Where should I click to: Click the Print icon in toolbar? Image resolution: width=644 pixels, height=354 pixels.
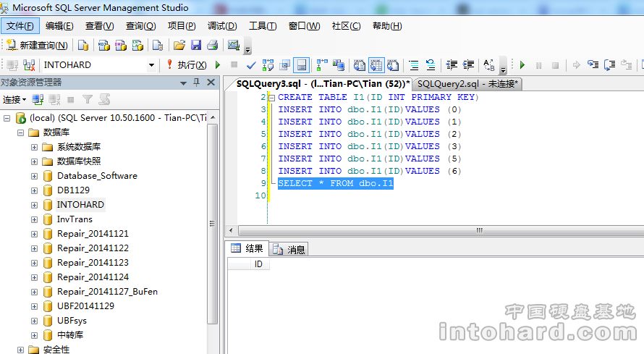pos(212,45)
